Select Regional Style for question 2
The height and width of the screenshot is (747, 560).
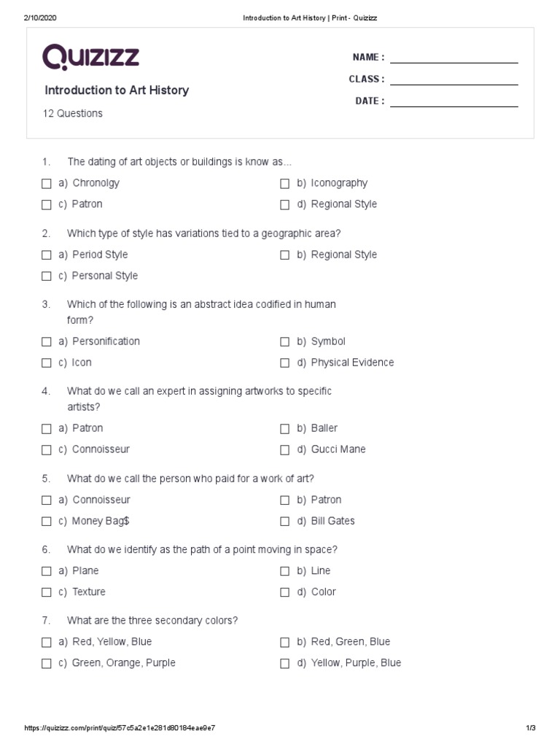point(285,255)
